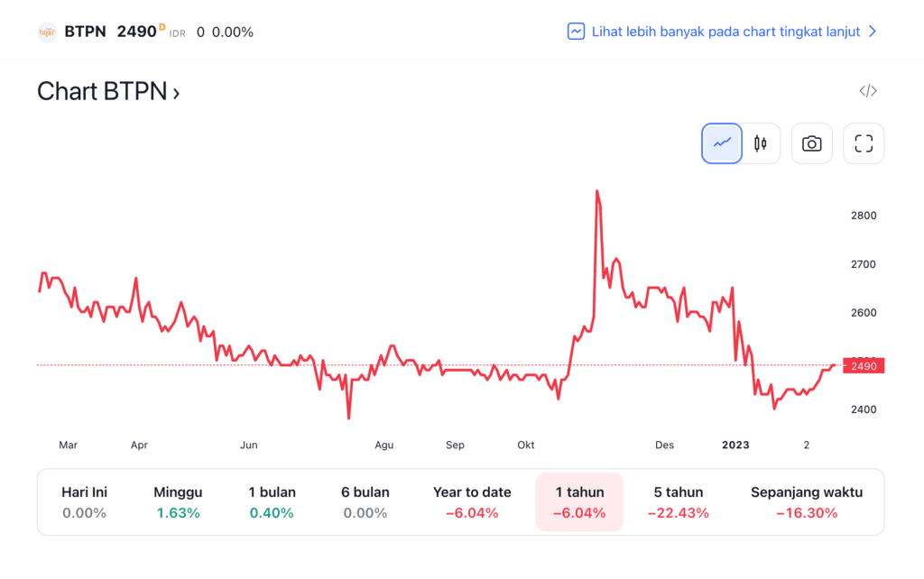
Task: Select the Hari Ini time range
Action: click(x=84, y=502)
